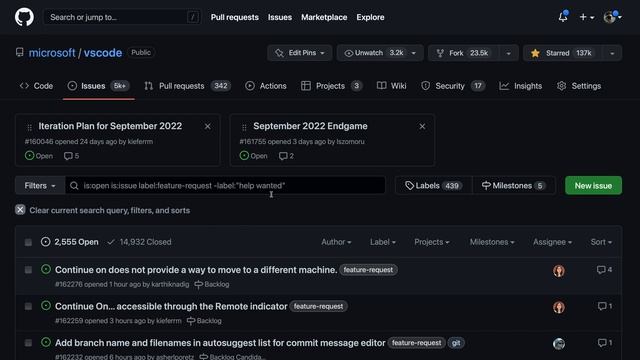The image size is (640, 360).
Task: Click the Edit Pins button
Action: pyautogui.click(x=300, y=53)
